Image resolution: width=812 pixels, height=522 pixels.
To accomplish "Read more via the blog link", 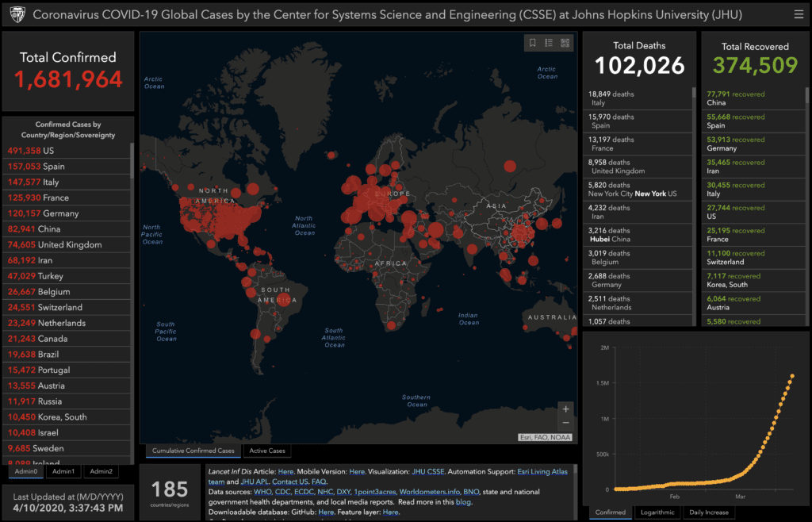I will click(x=463, y=502).
